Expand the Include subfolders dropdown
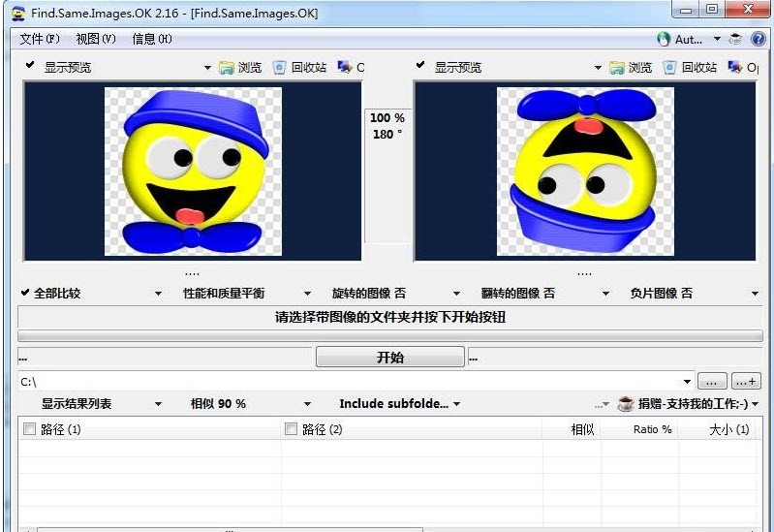 456,404
